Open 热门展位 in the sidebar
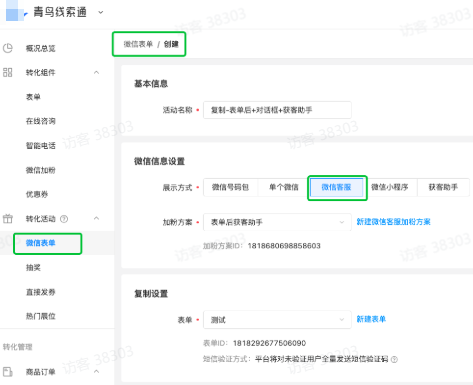The image size is (473, 385). [x=41, y=316]
